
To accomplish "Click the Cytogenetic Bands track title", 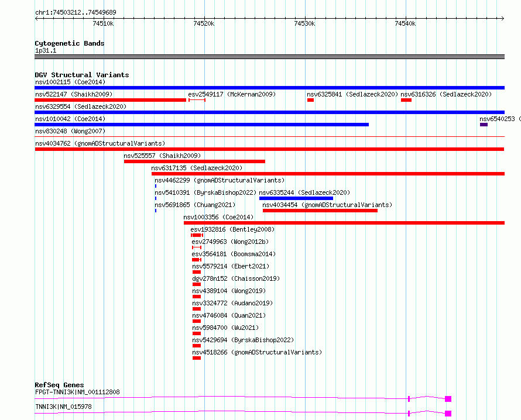I will [x=70, y=43].
